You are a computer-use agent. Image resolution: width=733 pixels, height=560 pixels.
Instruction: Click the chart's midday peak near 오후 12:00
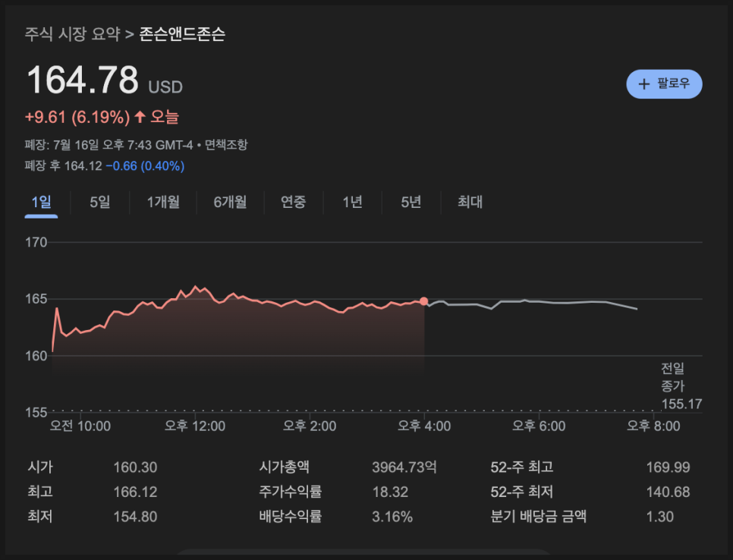196,287
